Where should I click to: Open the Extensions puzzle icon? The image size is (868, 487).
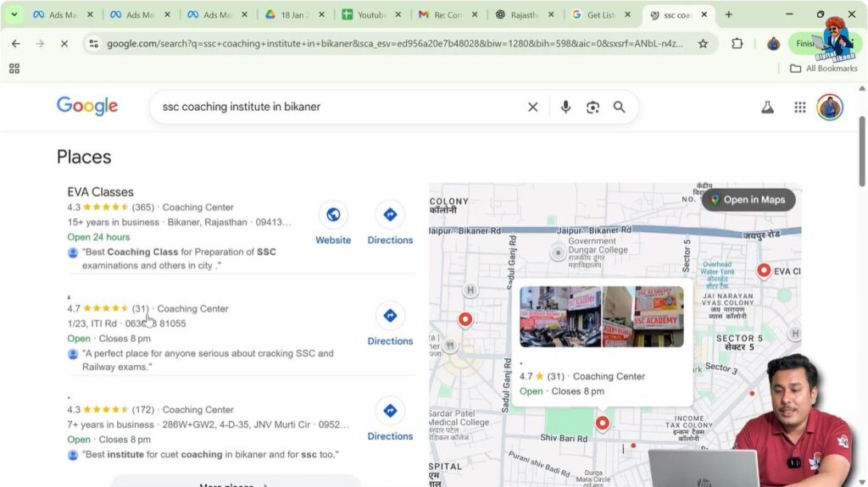(x=737, y=43)
